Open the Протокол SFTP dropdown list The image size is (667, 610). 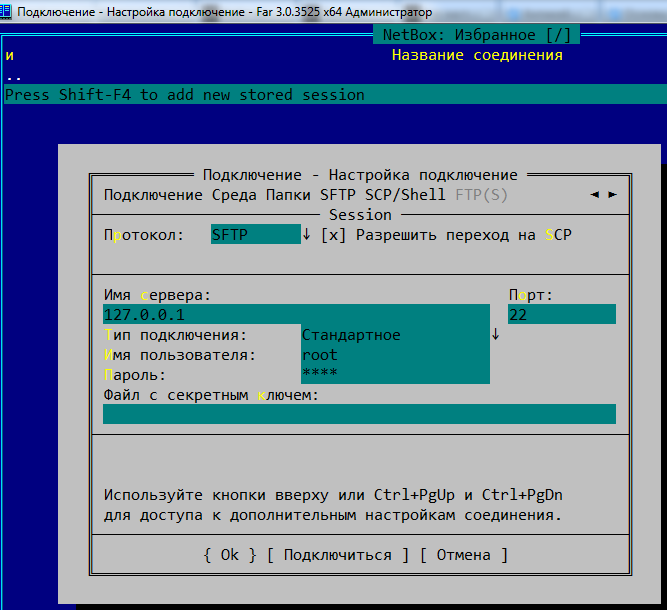pos(254,235)
